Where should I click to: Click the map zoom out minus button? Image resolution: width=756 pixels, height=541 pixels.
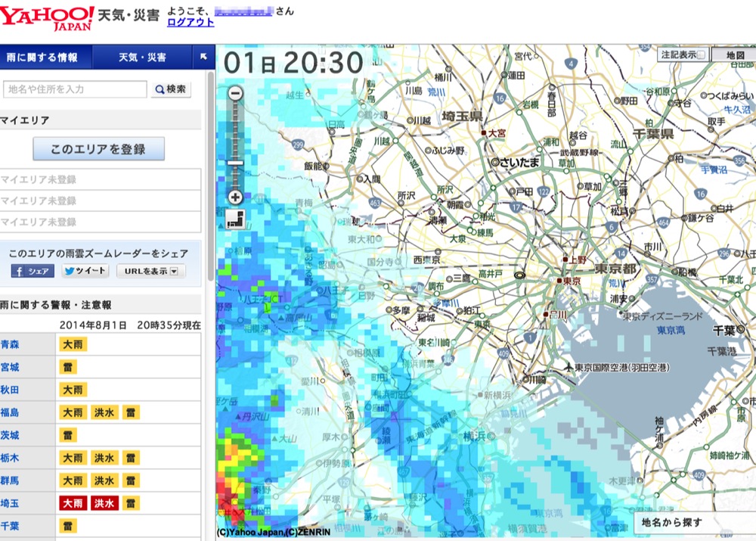[235, 94]
